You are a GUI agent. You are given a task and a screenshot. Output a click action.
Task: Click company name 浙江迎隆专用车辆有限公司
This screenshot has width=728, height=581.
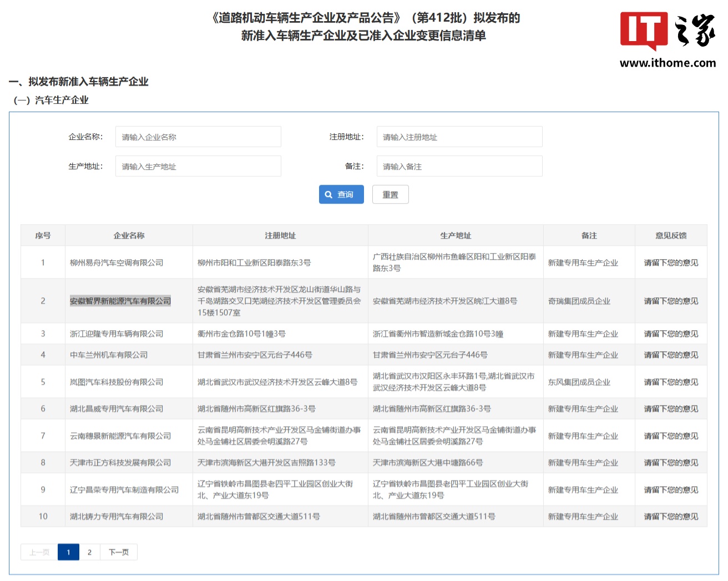tap(117, 334)
